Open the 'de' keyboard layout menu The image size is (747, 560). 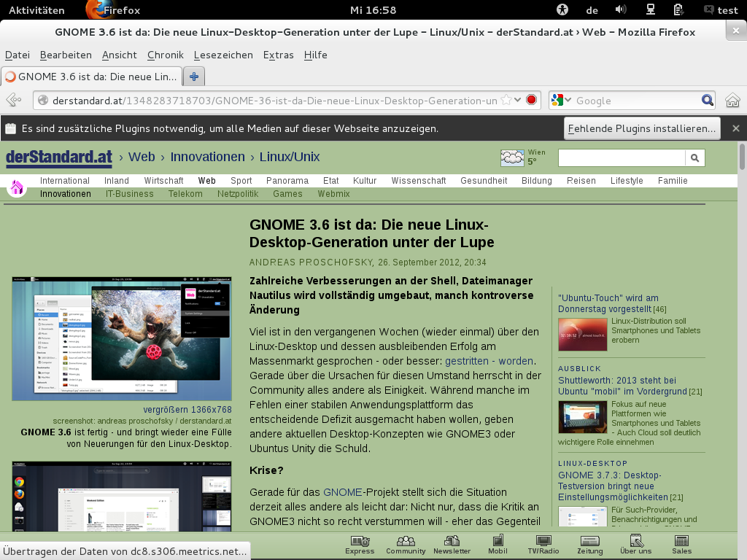[592, 10]
